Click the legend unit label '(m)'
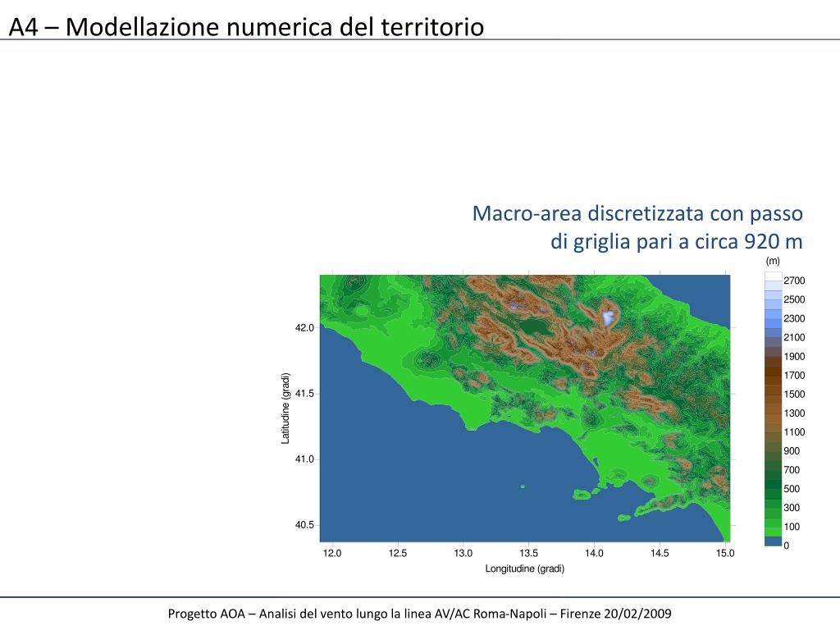 click(773, 261)
